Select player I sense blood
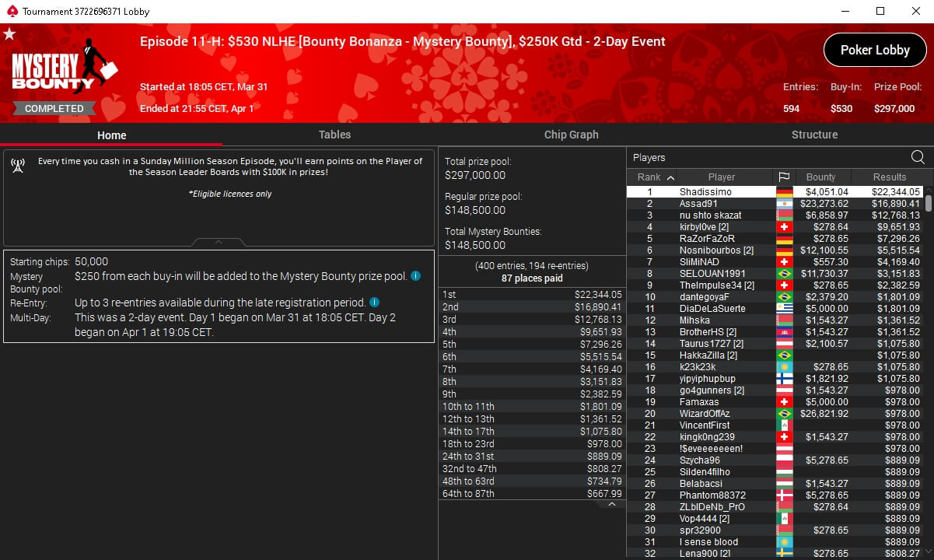 [775, 542]
